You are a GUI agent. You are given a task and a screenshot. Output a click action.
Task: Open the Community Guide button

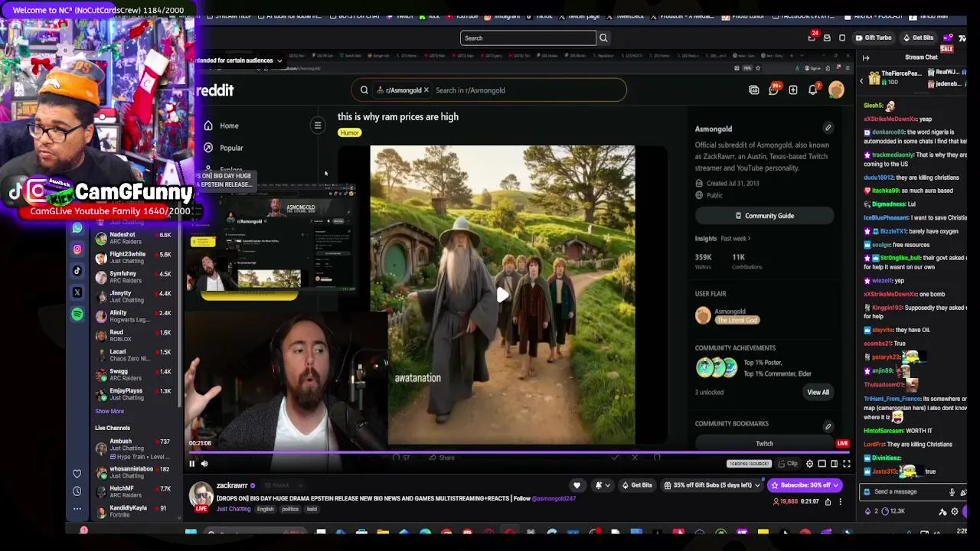pyautogui.click(x=764, y=216)
